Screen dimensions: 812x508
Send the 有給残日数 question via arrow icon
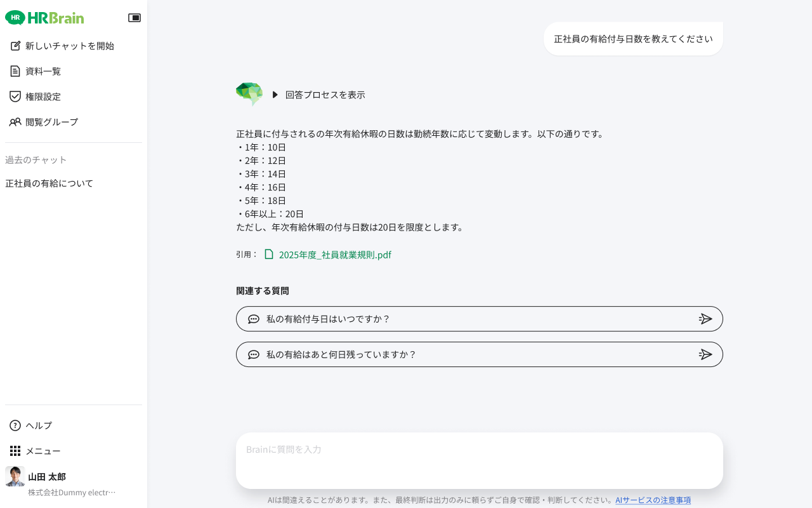705,354
